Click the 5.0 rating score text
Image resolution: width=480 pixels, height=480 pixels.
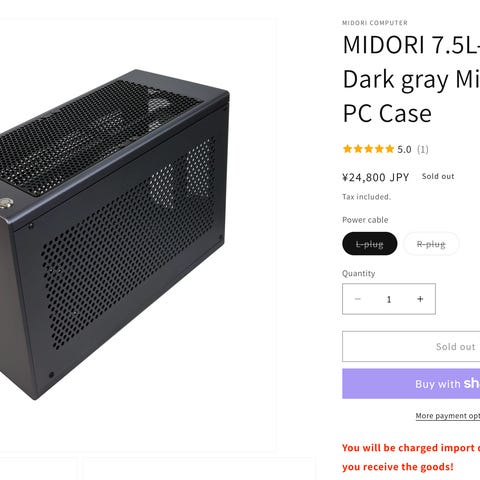point(404,149)
